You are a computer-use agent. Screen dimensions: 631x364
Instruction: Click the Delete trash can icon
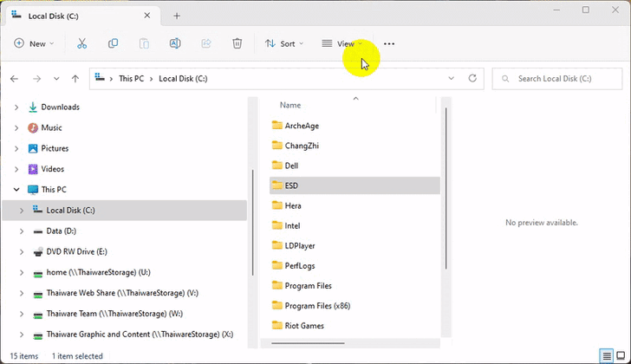point(237,43)
